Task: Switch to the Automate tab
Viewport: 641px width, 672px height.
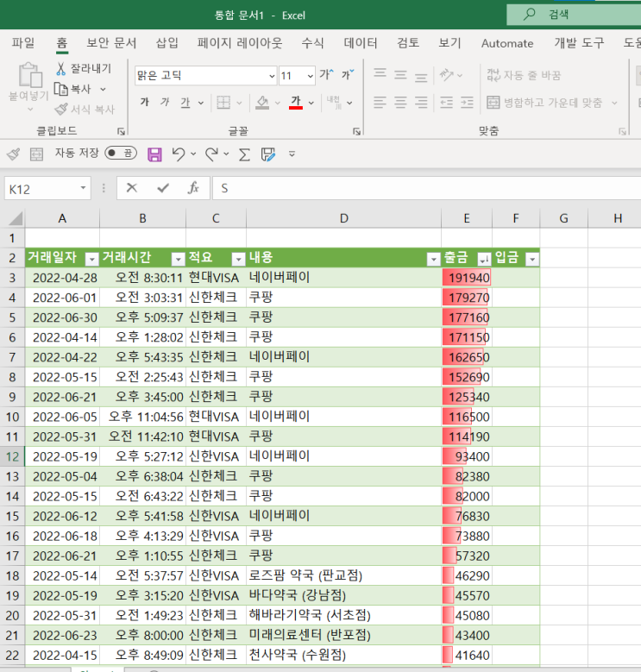Action: [507, 43]
